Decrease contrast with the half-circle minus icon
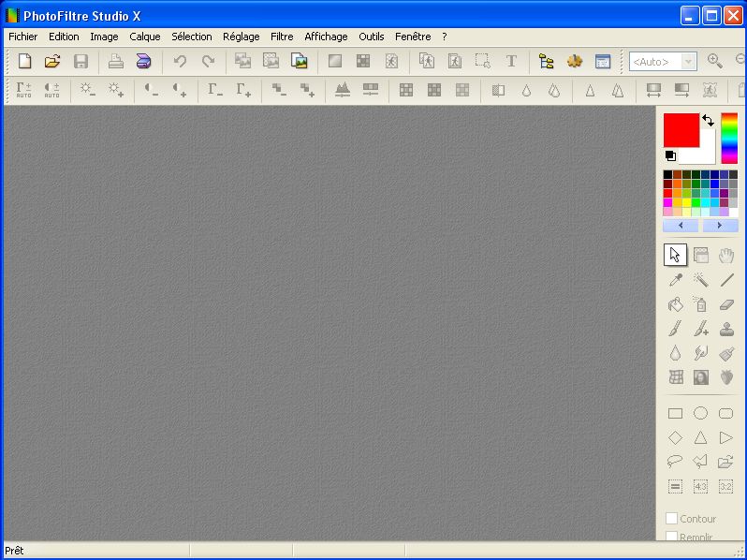This screenshot has width=747, height=560. pos(151,90)
